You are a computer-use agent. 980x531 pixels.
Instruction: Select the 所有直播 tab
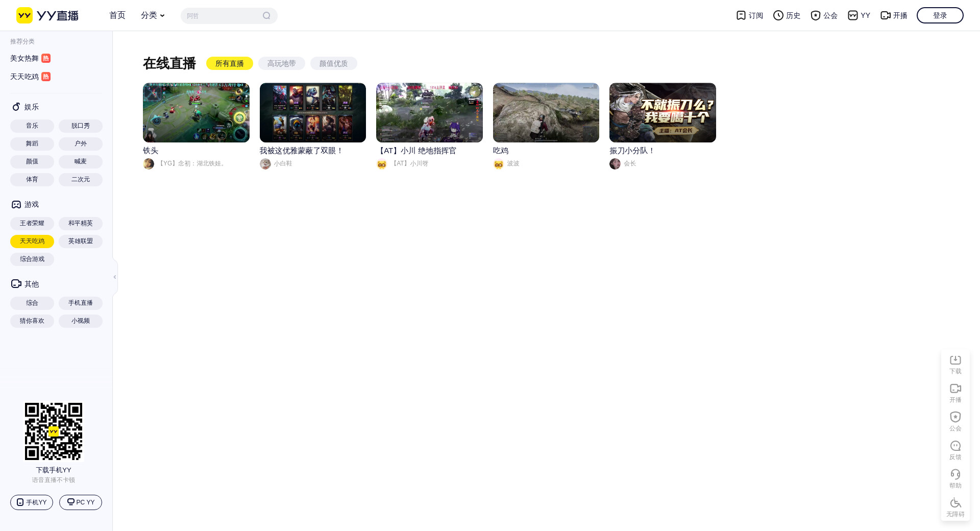[229, 63]
